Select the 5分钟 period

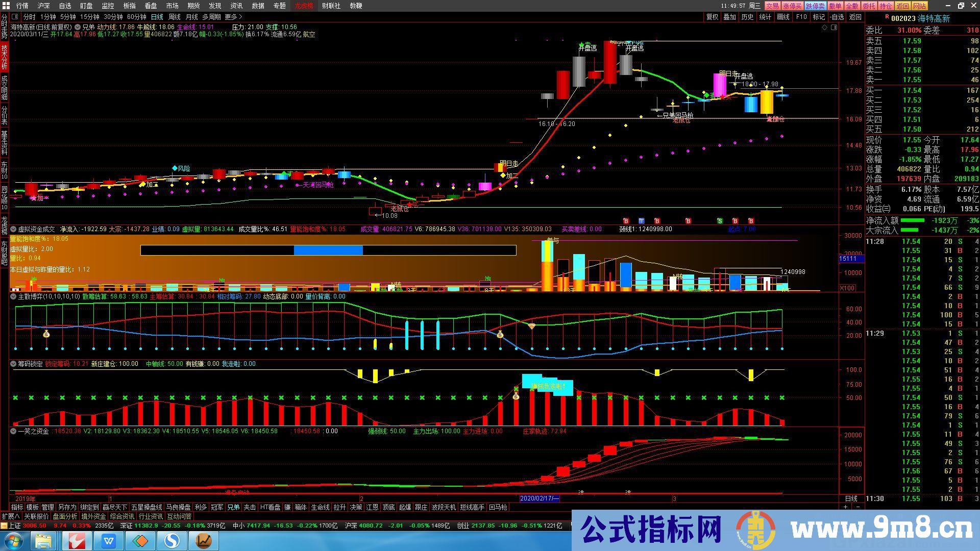point(67,17)
